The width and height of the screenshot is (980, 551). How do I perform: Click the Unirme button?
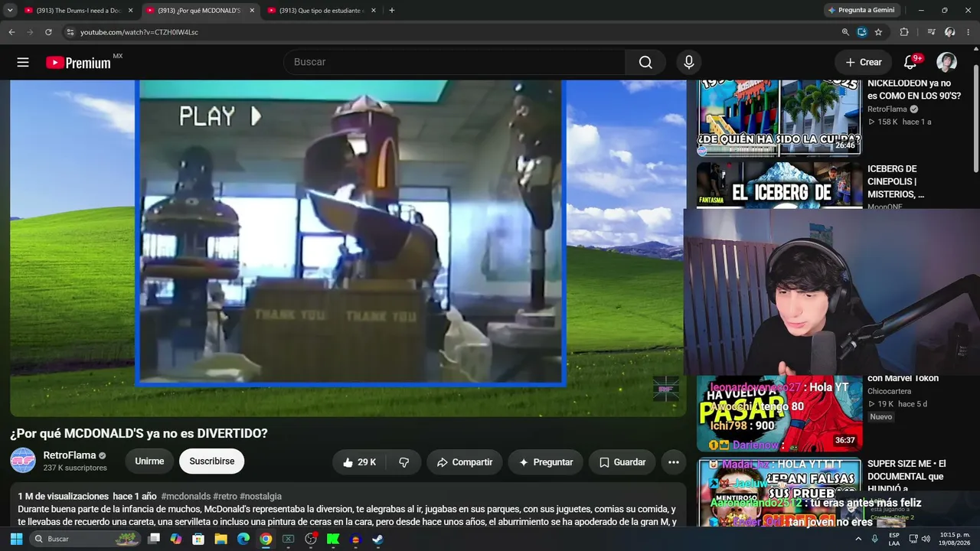[x=149, y=461]
